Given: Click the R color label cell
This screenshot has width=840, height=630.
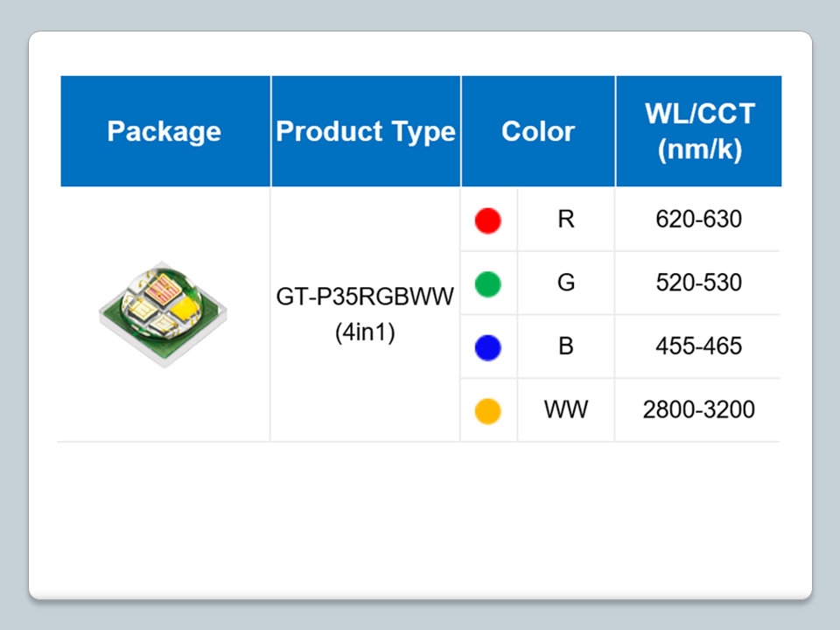Looking at the screenshot, I should point(566,219).
